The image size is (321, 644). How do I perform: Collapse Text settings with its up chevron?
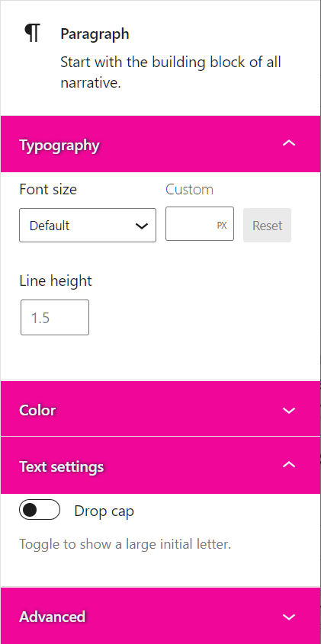click(x=289, y=464)
